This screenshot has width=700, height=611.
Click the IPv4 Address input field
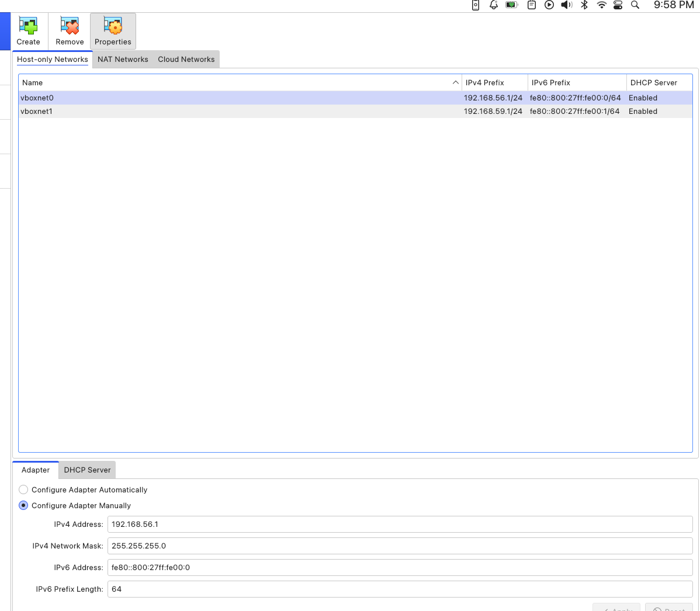coord(400,524)
